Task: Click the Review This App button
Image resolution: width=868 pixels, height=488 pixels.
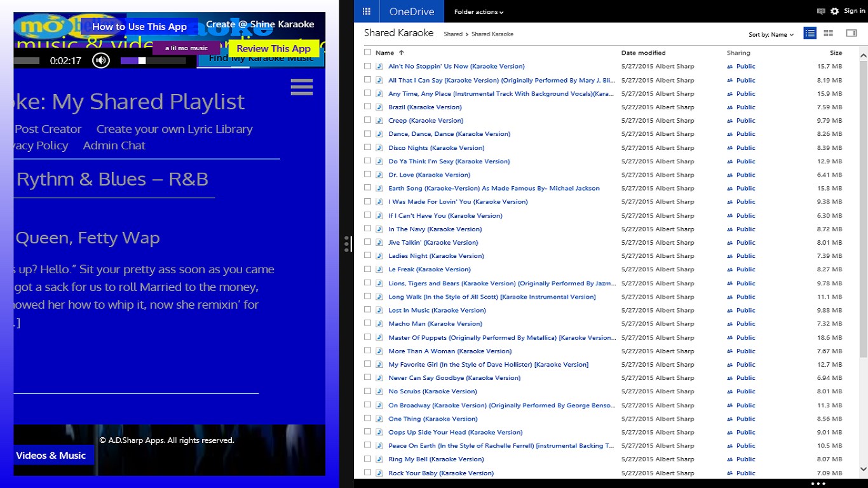Action: (273, 48)
